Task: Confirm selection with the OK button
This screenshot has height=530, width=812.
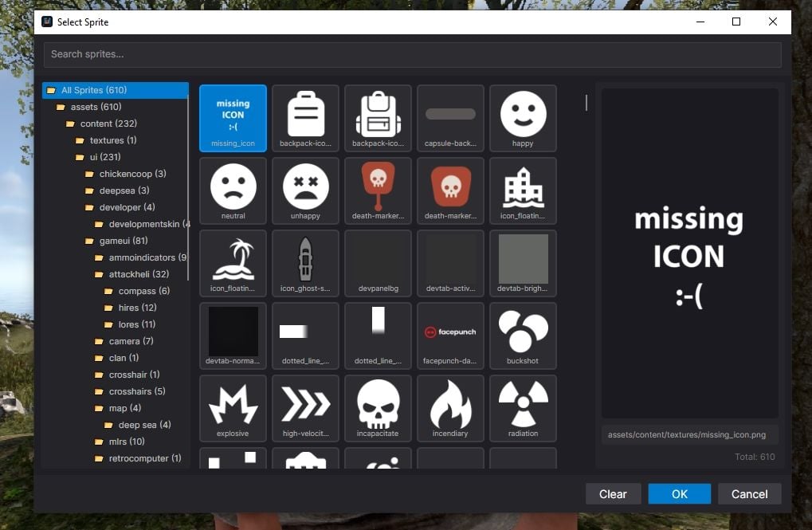Action: [x=679, y=493]
